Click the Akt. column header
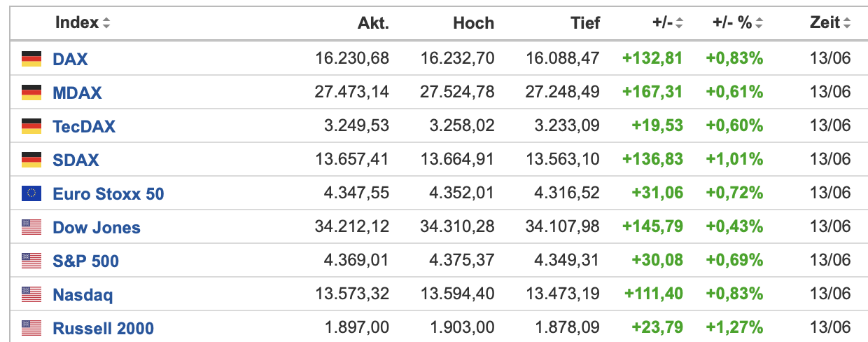This screenshot has height=342, width=868. 373,23
